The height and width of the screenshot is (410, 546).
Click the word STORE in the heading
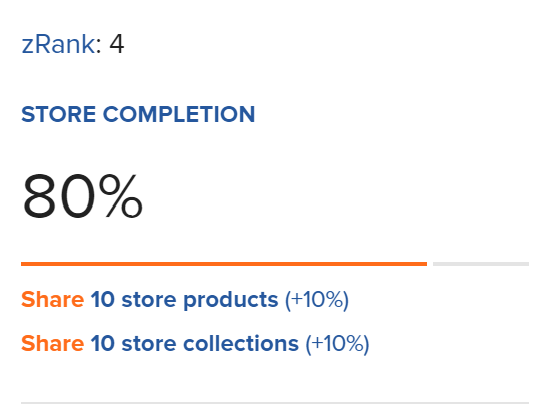click(x=58, y=114)
